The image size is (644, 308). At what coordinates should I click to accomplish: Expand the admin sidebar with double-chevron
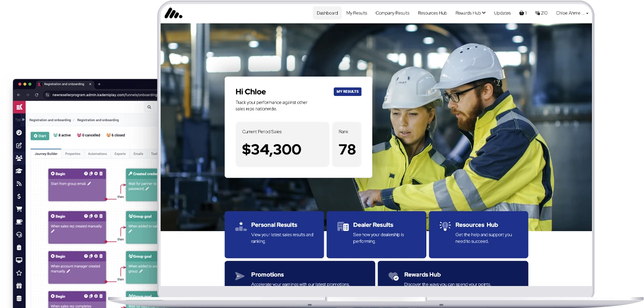[22, 120]
